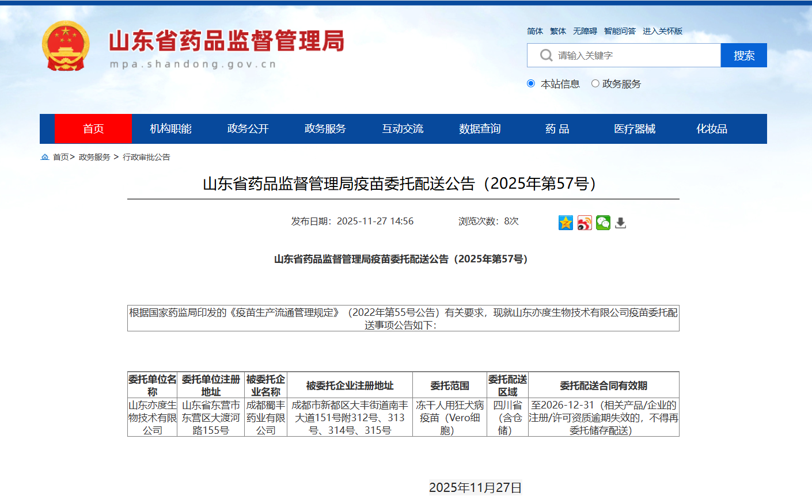Viewport: 812px width, 504px height.
Task: Open the 数据查询 menu
Action: (x=480, y=129)
